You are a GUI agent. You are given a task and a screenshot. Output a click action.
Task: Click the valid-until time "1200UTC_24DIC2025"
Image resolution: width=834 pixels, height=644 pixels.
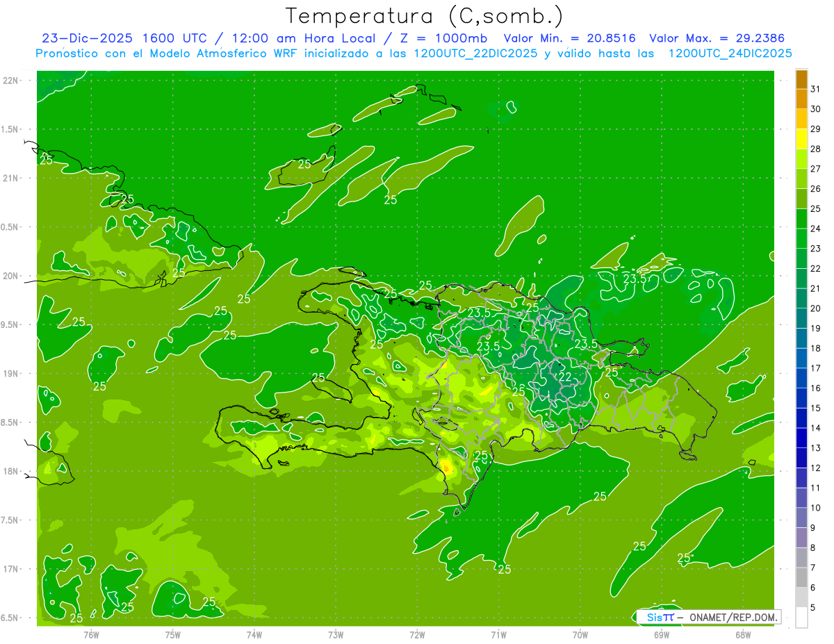point(730,53)
